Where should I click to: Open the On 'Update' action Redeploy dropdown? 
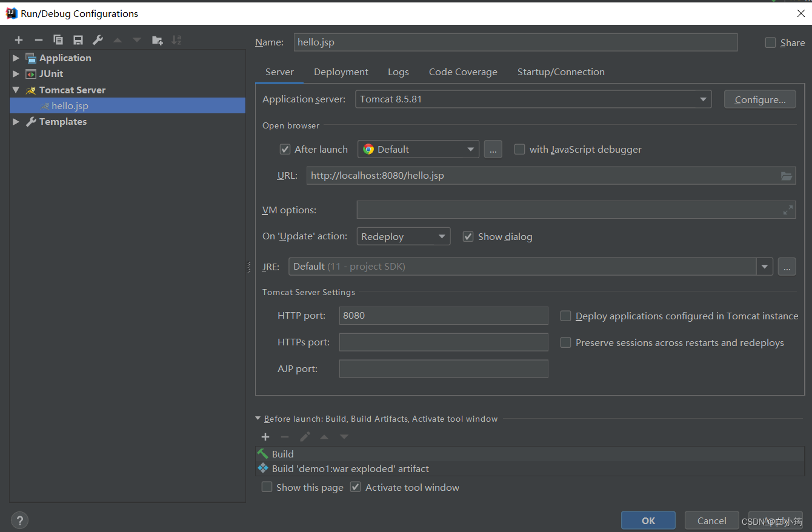[x=404, y=236]
